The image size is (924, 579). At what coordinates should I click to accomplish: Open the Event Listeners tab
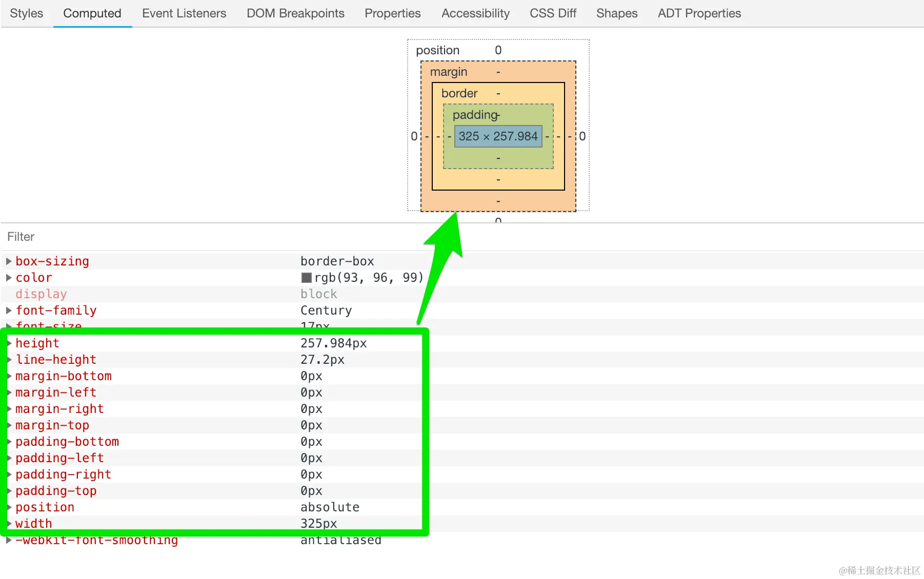coord(184,13)
